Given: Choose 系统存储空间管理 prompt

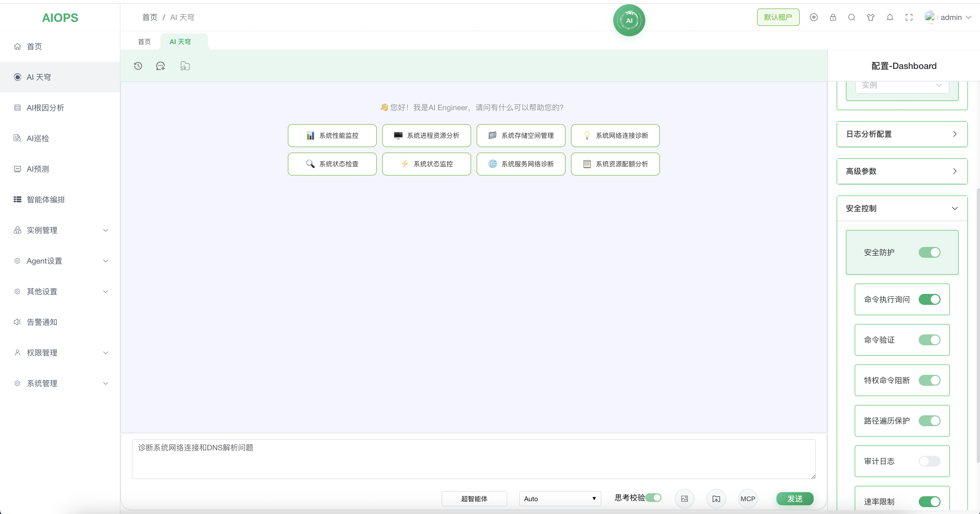Looking at the screenshot, I should coord(521,136).
